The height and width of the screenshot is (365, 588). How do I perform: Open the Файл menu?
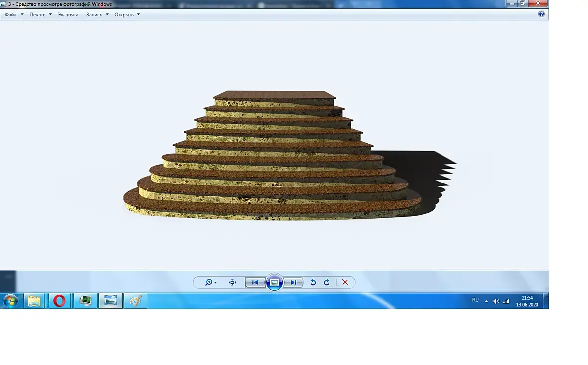click(x=11, y=14)
